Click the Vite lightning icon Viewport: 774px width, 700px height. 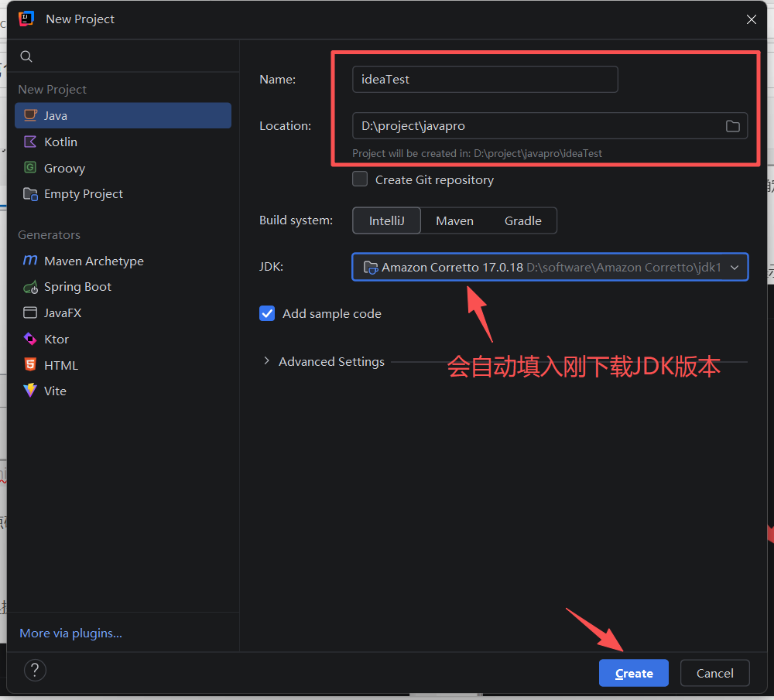click(30, 390)
